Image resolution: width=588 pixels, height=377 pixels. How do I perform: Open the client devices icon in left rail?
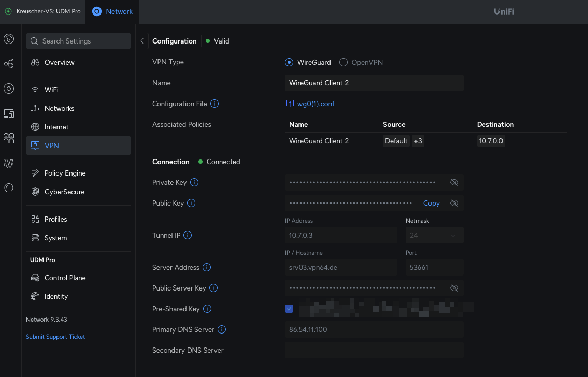[9, 113]
